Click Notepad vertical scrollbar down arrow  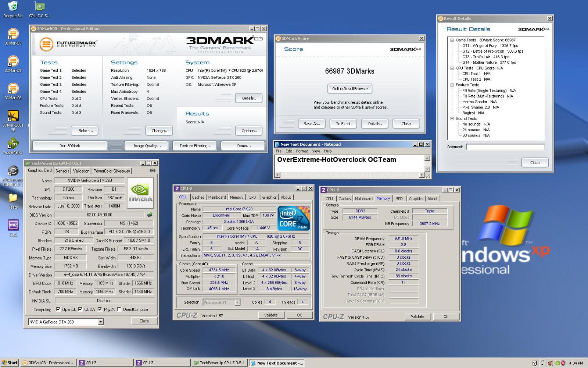point(427,169)
